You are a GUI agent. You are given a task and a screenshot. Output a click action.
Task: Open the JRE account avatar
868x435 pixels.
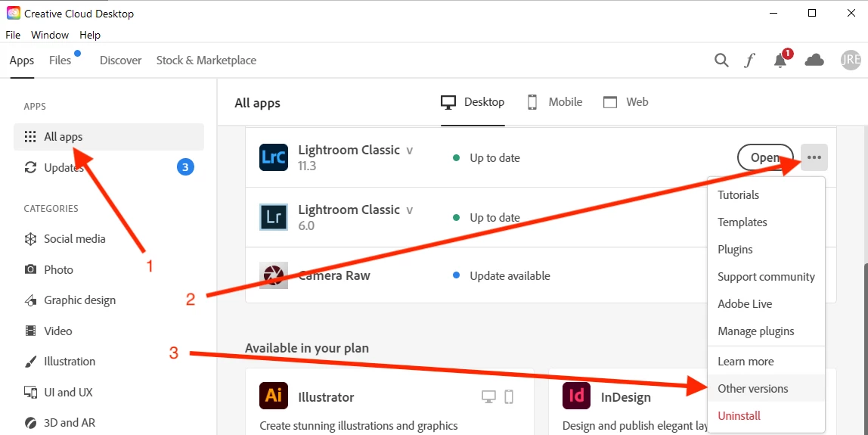click(851, 60)
